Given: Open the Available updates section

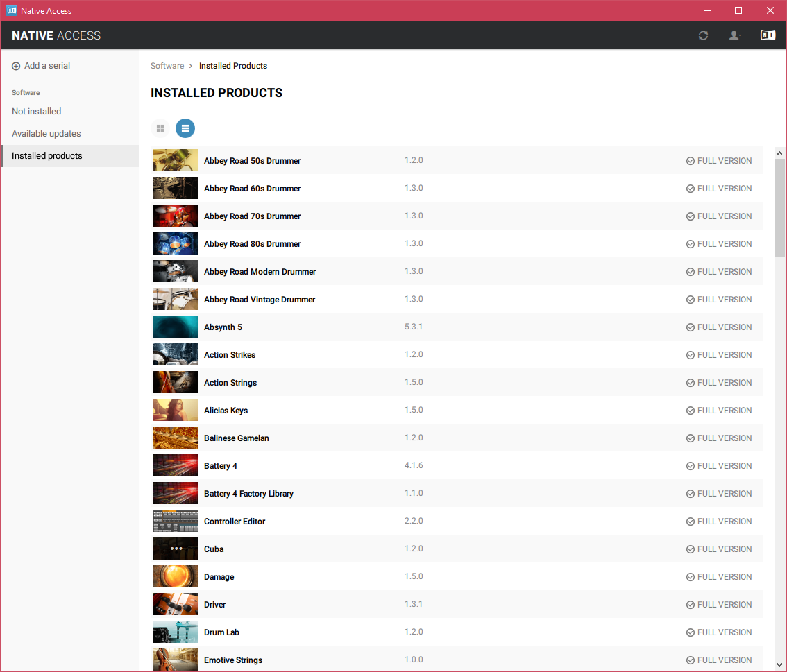Looking at the screenshot, I should click(x=46, y=133).
